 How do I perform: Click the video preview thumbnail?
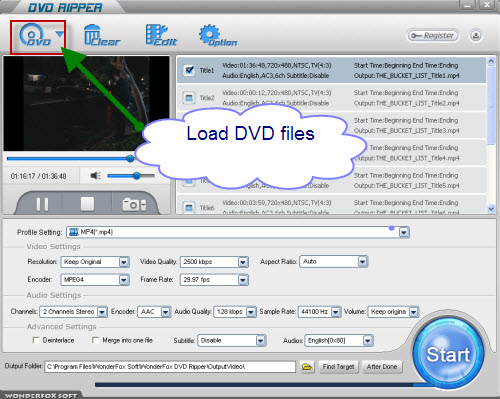tap(86, 103)
